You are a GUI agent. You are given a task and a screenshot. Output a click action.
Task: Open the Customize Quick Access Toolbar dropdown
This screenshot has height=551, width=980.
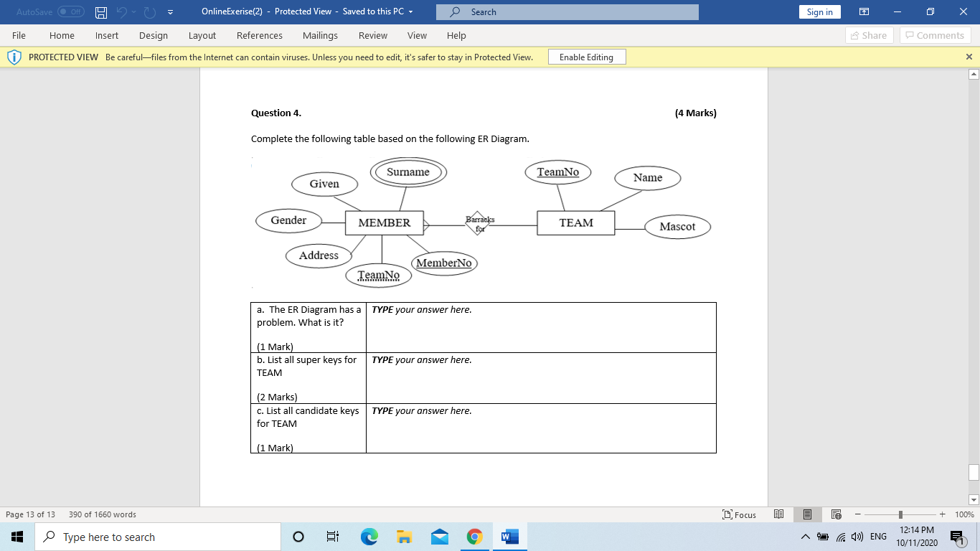[170, 11]
